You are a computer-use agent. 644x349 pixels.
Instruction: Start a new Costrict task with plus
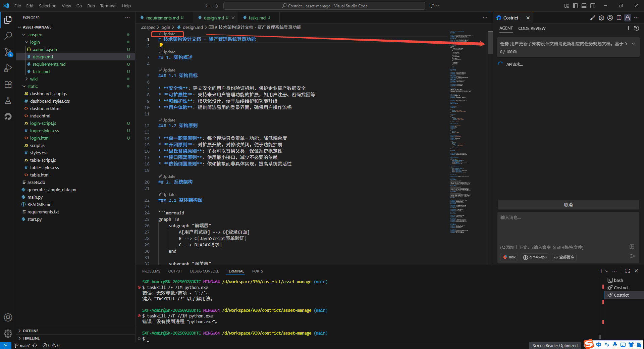pyautogui.click(x=628, y=28)
